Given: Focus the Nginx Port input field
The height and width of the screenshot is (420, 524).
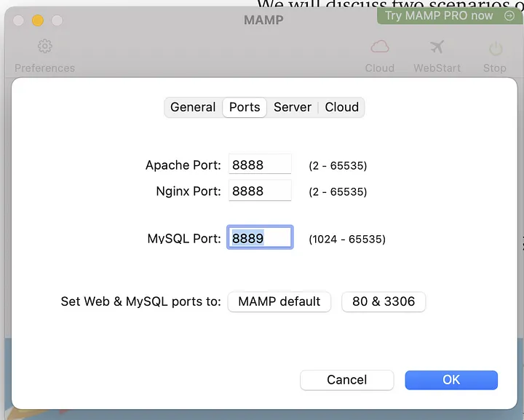Looking at the screenshot, I should click(260, 191).
